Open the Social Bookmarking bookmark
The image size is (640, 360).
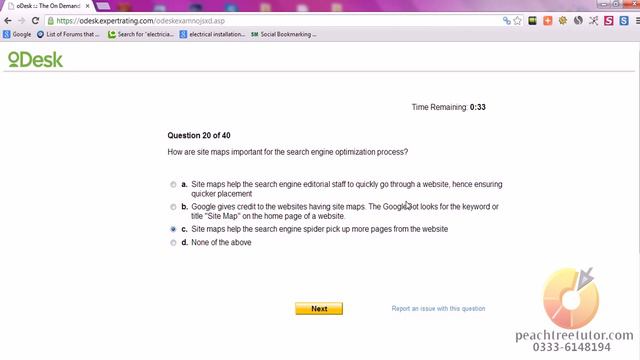coord(284,35)
